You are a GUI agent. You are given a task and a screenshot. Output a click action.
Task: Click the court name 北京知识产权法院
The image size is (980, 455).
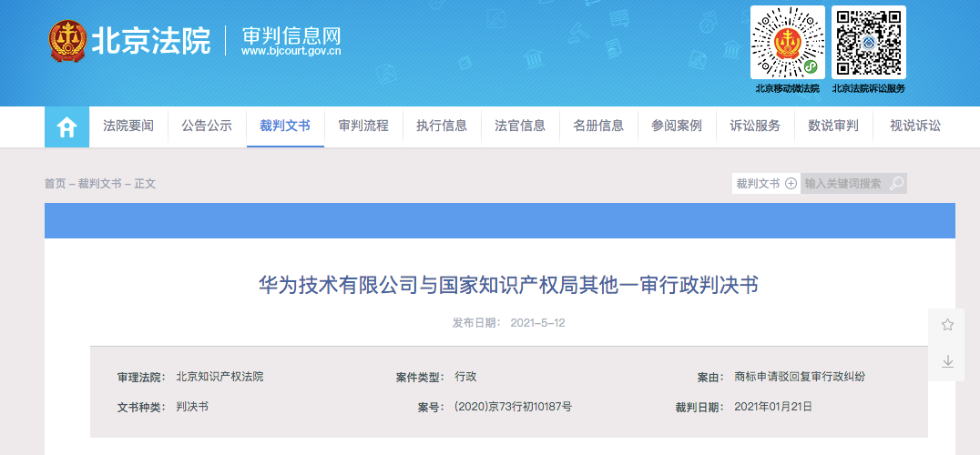point(220,377)
